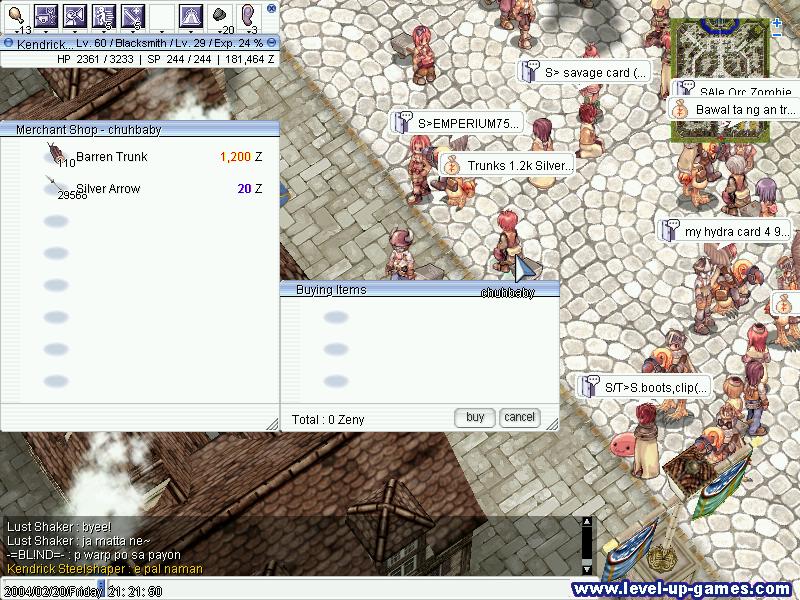800x600 pixels.
Task: Activate the sword-plus weapon skill icon
Action: 132,15
